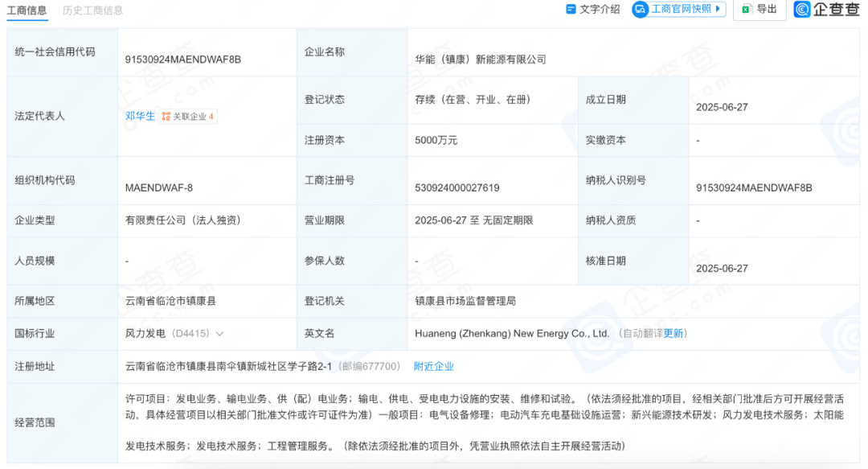
Task: Open legal representative 邓华生 link
Action: (x=140, y=116)
